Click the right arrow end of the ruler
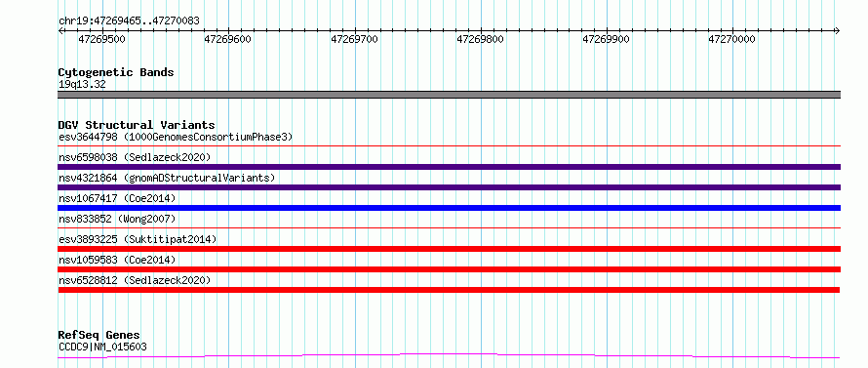 [x=838, y=30]
